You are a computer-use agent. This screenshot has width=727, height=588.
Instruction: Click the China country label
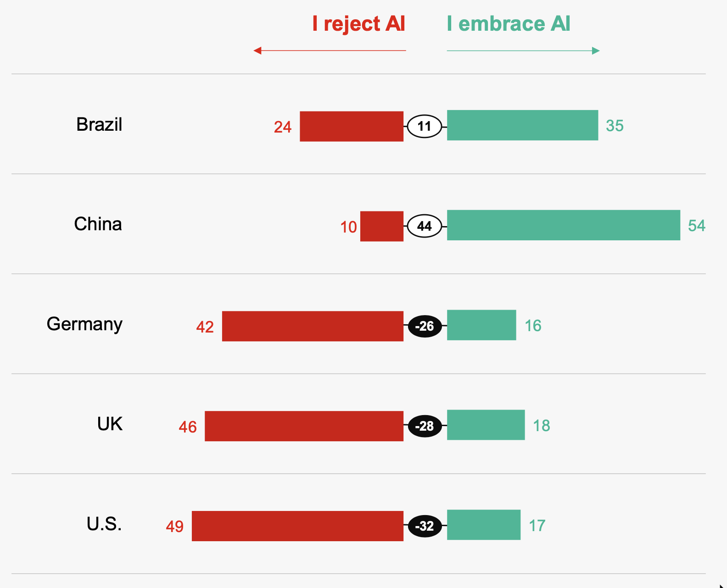coord(98,224)
